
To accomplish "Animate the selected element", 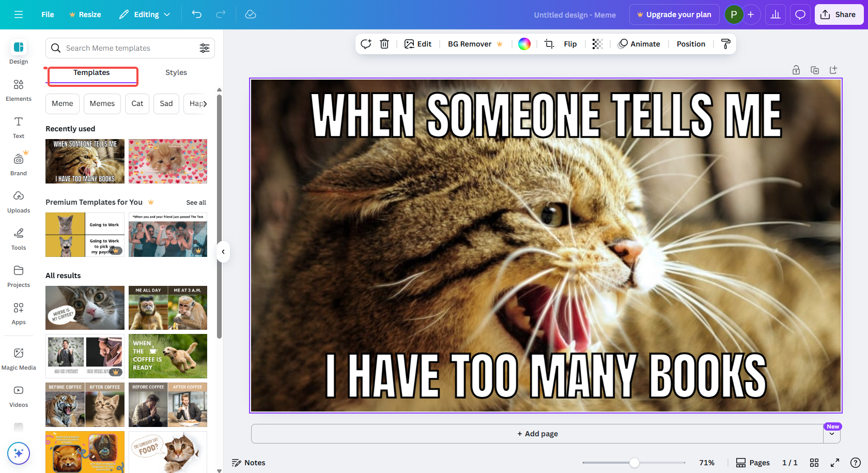I will tap(639, 44).
